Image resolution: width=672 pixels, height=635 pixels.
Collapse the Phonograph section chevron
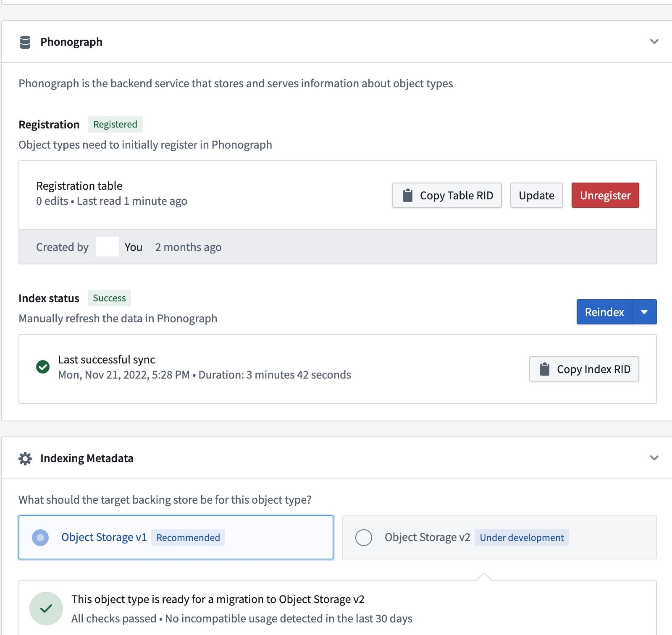click(x=654, y=42)
